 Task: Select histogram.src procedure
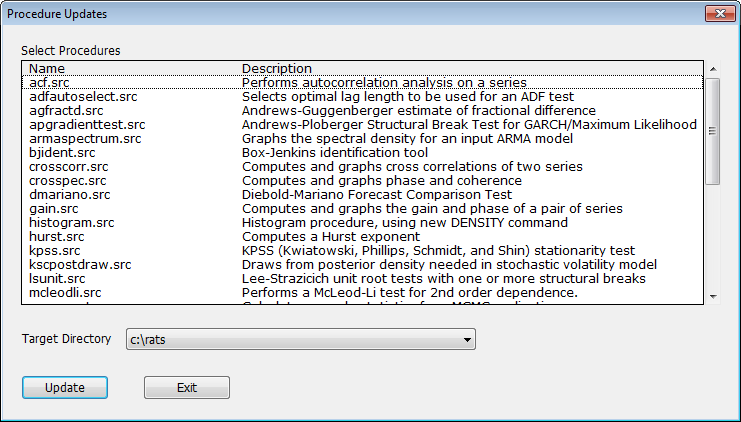pyautogui.click(x=72, y=222)
